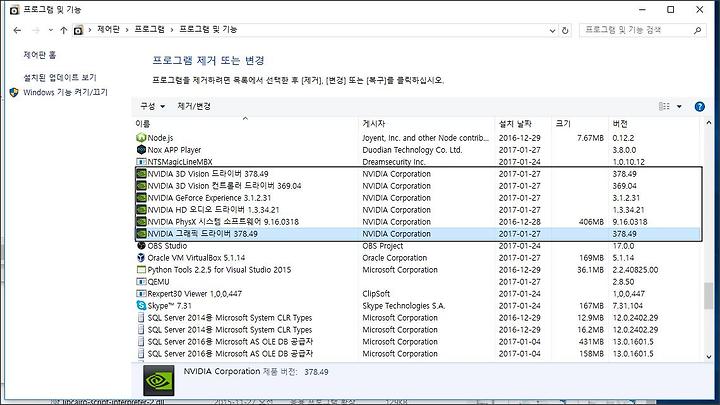Go back with the back arrow
The width and height of the screenshot is (720, 405).
17,30
